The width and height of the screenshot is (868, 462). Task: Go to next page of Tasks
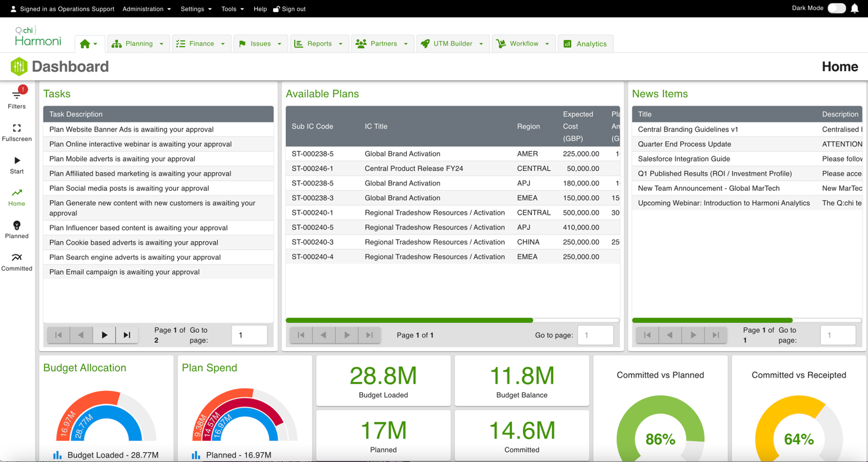click(104, 335)
